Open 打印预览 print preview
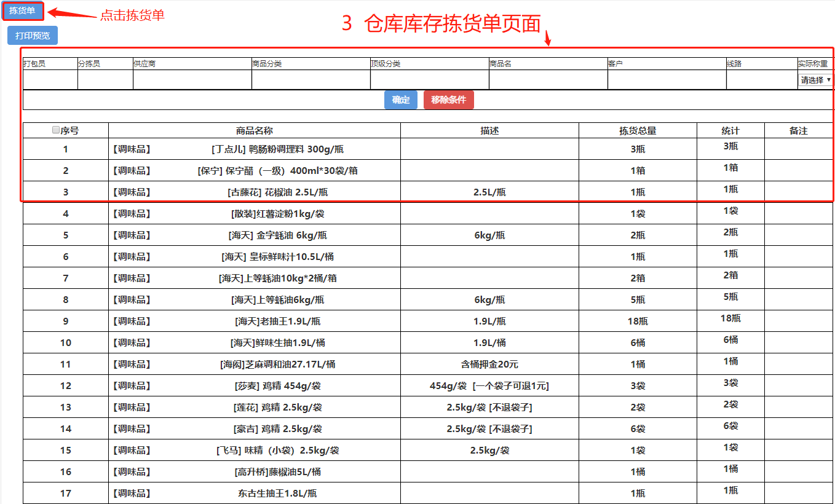 pos(33,36)
